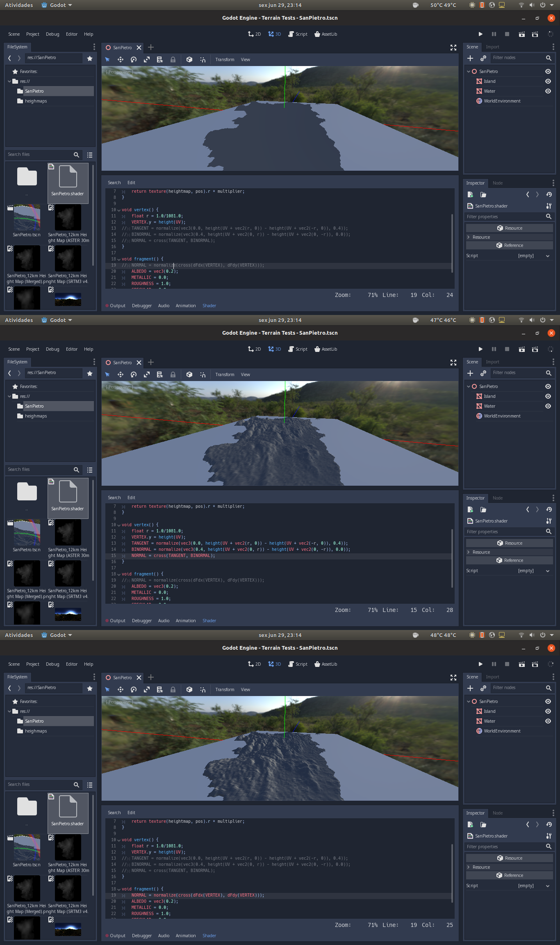Fold the void fragment() function in bottom shader editor
560x945 pixels.
pyautogui.click(x=119, y=889)
